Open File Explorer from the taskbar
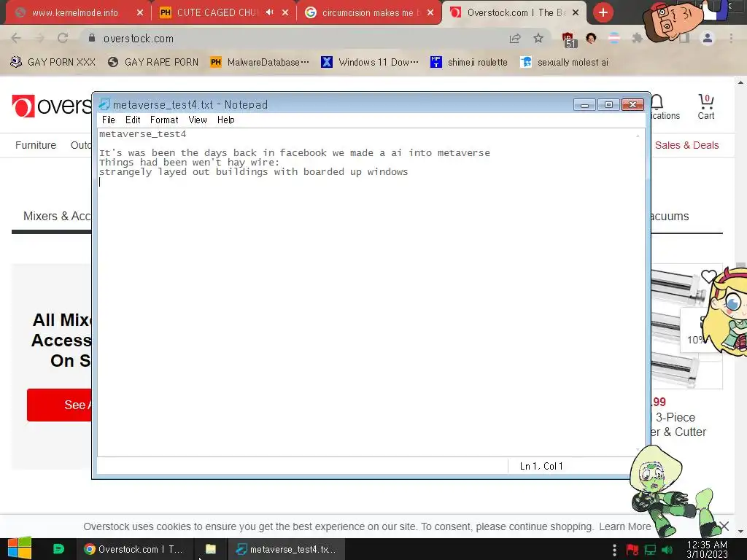 pyautogui.click(x=211, y=549)
